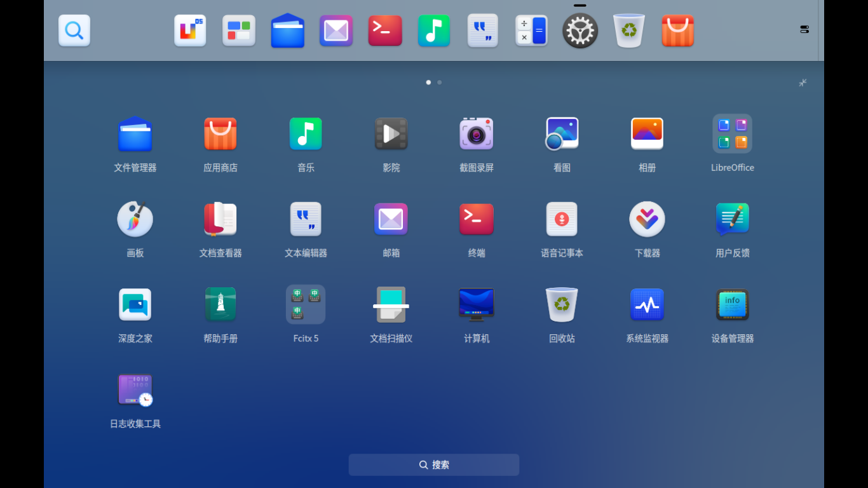Launch 应用商店 from the launcher grid

220,134
